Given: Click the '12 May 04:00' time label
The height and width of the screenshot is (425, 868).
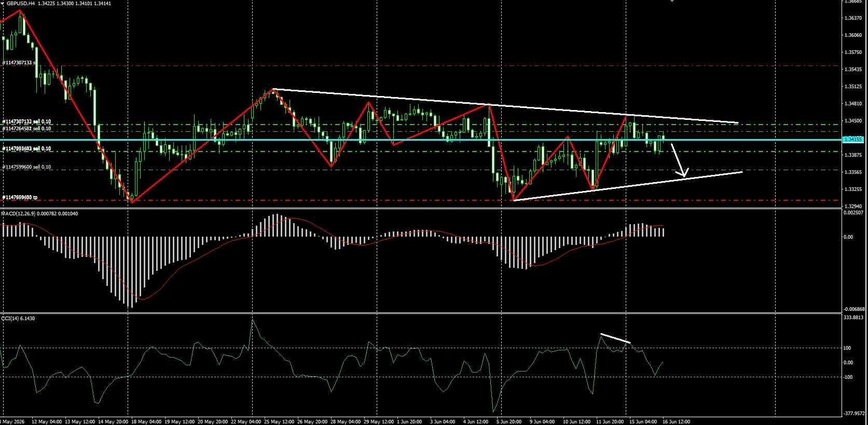Looking at the screenshot, I should coord(47,421).
